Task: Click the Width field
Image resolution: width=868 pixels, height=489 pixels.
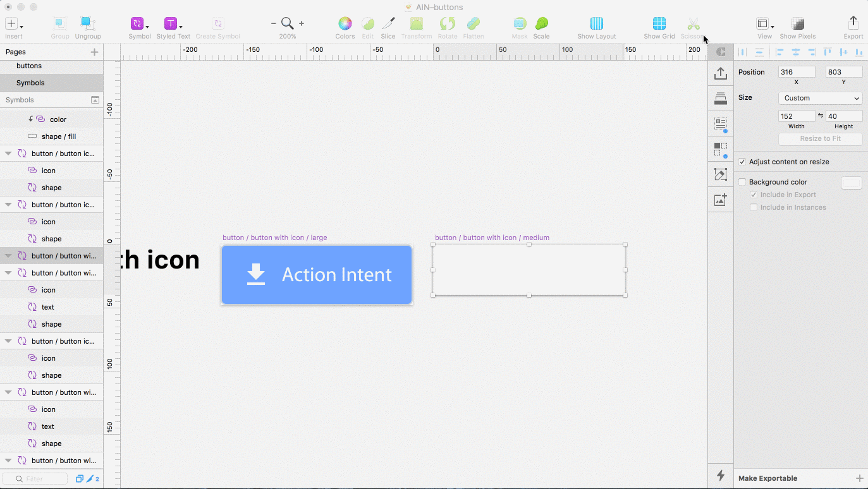Action: pyautogui.click(x=797, y=116)
